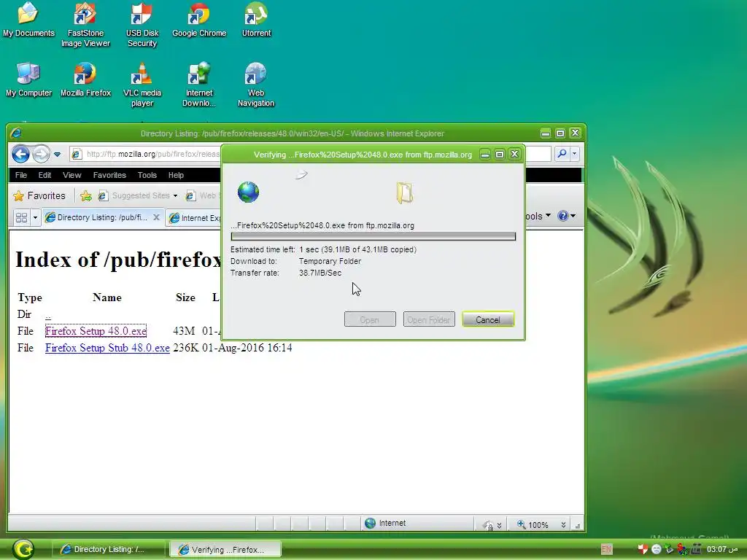The image size is (747, 560).
Task: Open the Tools menu
Action: (x=147, y=175)
